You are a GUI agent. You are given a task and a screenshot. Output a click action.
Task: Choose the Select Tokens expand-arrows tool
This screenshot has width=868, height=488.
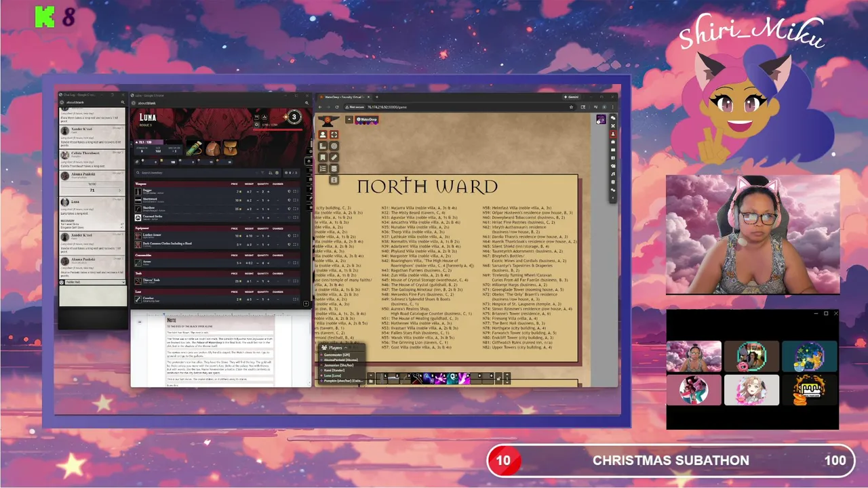(x=334, y=134)
